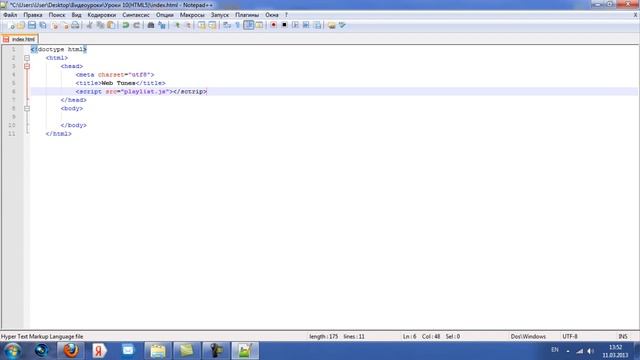Image resolution: width=640 pixels, height=360 pixels.
Task: Open the ? help menu
Action: (x=286, y=15)
